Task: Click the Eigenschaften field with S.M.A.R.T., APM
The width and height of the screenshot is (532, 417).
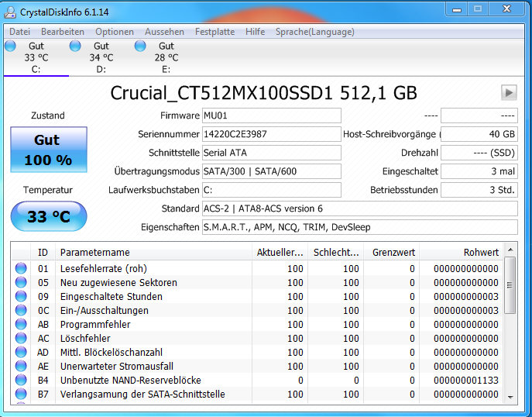Action: [x=360, y=227]
